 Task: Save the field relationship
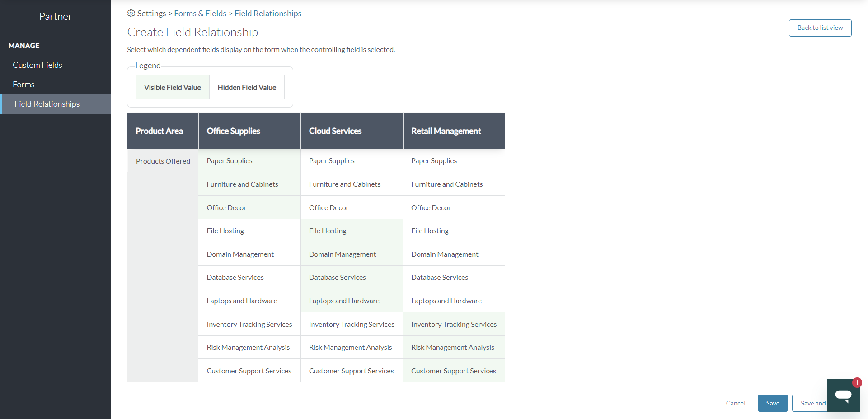772,403
